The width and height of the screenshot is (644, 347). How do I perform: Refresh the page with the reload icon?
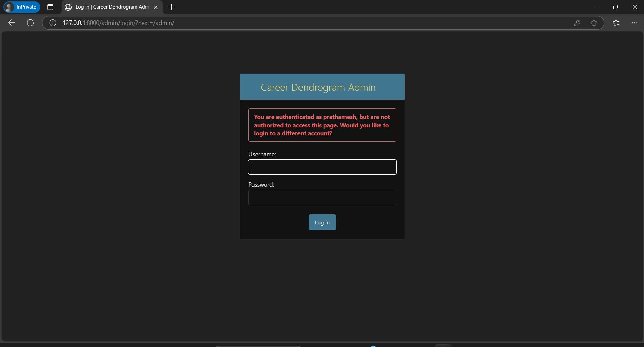coord(30,23)
